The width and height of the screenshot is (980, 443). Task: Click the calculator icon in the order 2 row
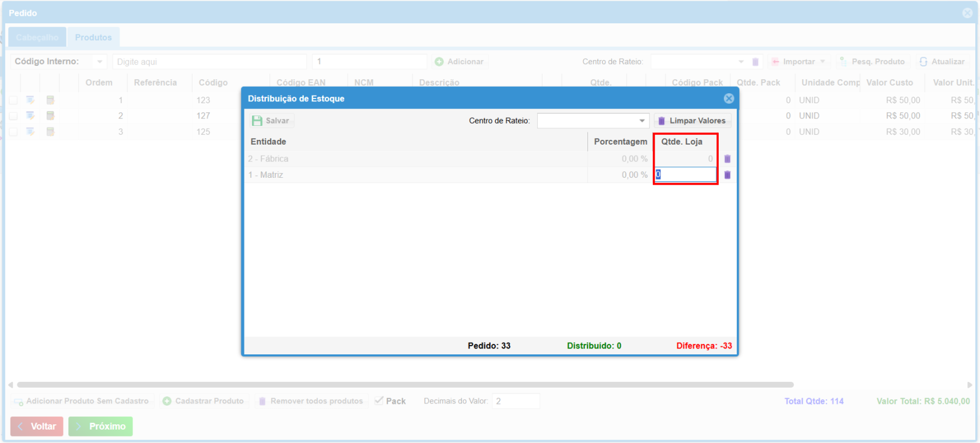coord(50,116)
